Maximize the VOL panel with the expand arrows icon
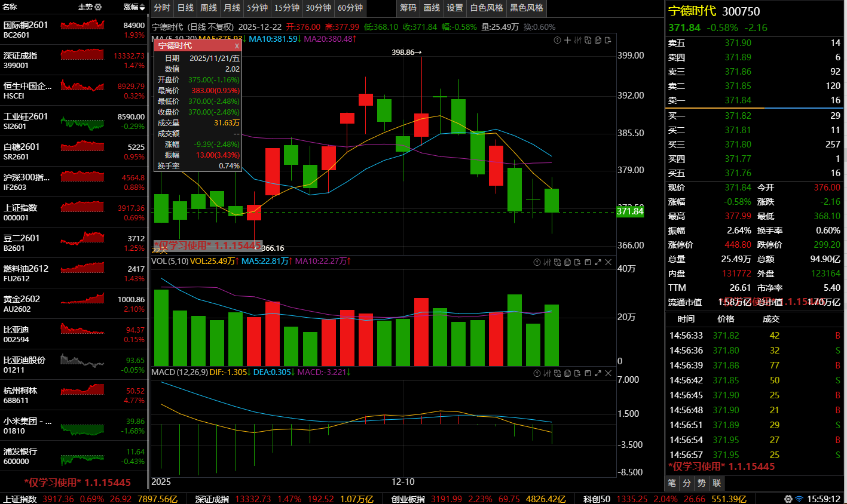The image size is (847, 504). [x=598, y=262]
